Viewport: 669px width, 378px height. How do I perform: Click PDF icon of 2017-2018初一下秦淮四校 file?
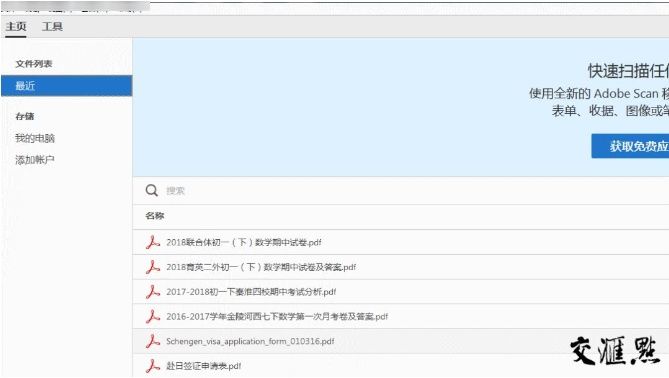pyautogui.click(x=152, y=292)
